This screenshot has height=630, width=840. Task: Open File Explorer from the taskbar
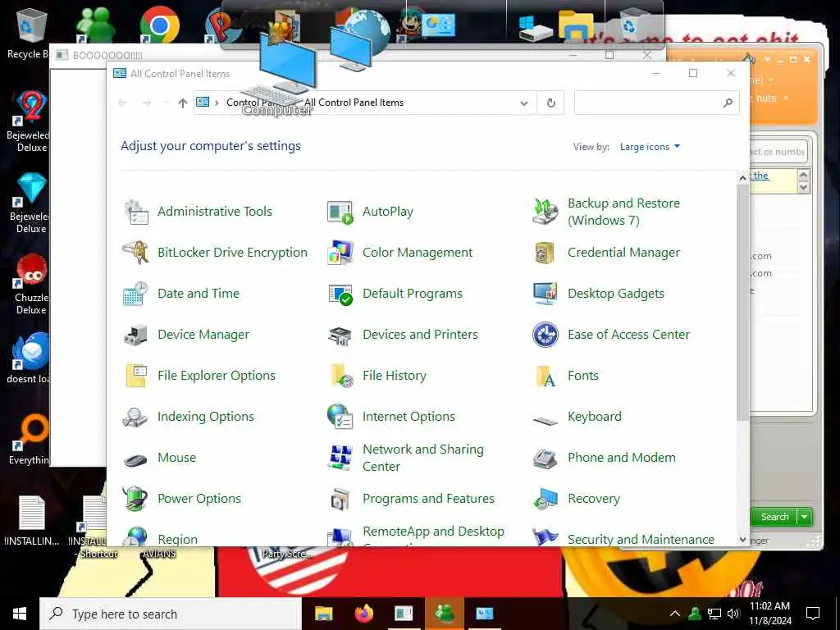tap(323, 614)
